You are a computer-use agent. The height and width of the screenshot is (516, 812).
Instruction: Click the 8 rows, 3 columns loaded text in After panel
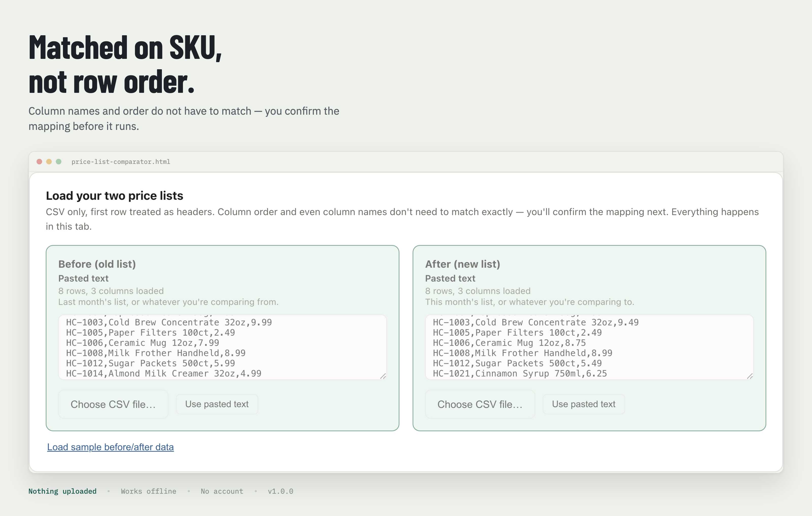point(478,291)
